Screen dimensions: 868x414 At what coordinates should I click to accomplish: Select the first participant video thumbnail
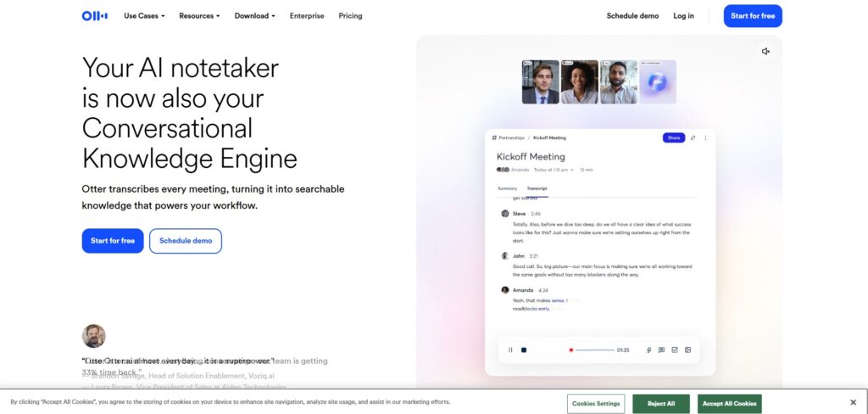point(540,82)
